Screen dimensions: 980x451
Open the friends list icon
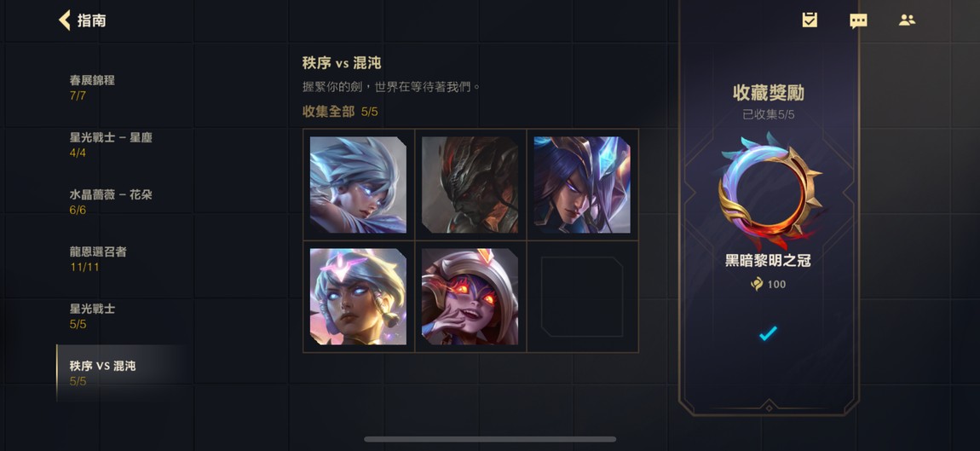(x=907, y=20)
